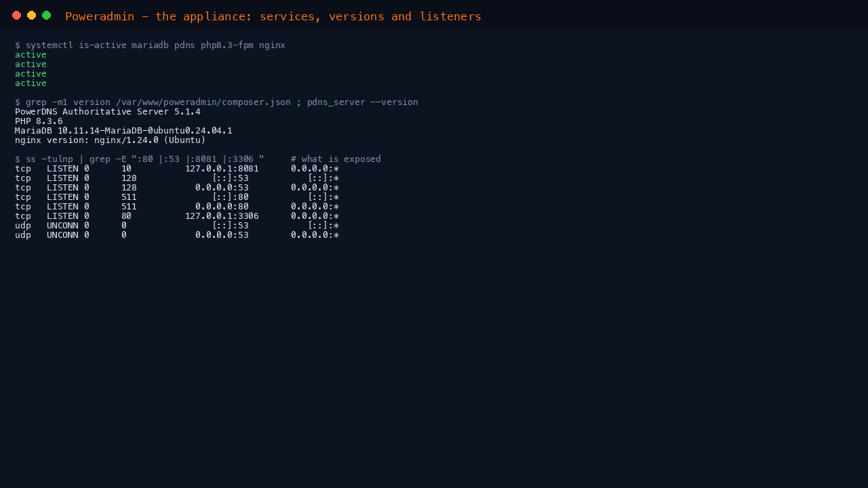Click the Poweradmin appliance window title
This screenshot has height=488, width=868.
(x=273, y=16)
